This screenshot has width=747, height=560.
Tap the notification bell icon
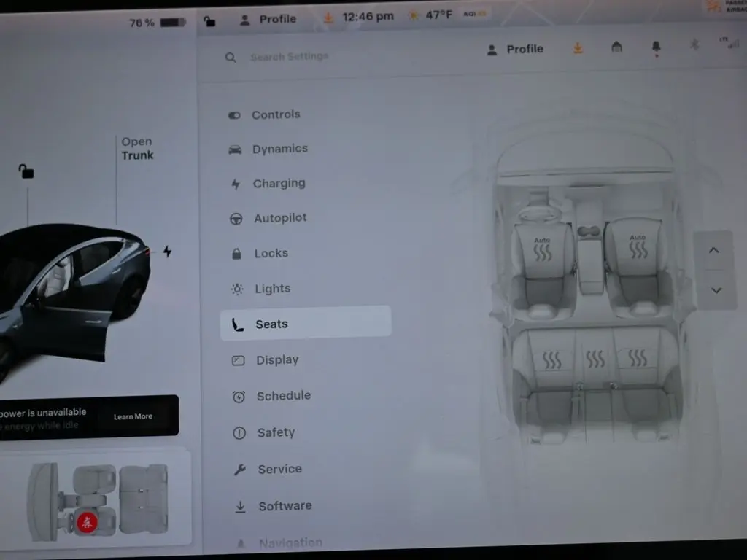(x=656, y=47)
